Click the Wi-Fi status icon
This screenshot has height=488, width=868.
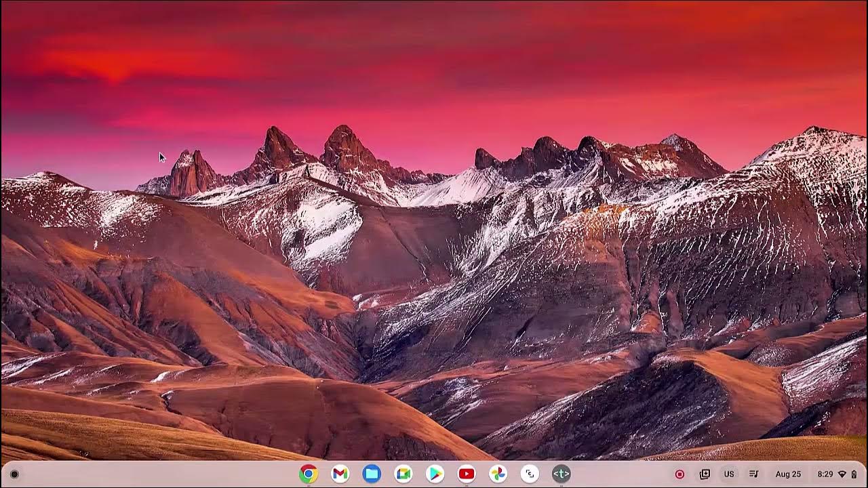[x=842, y=474]
